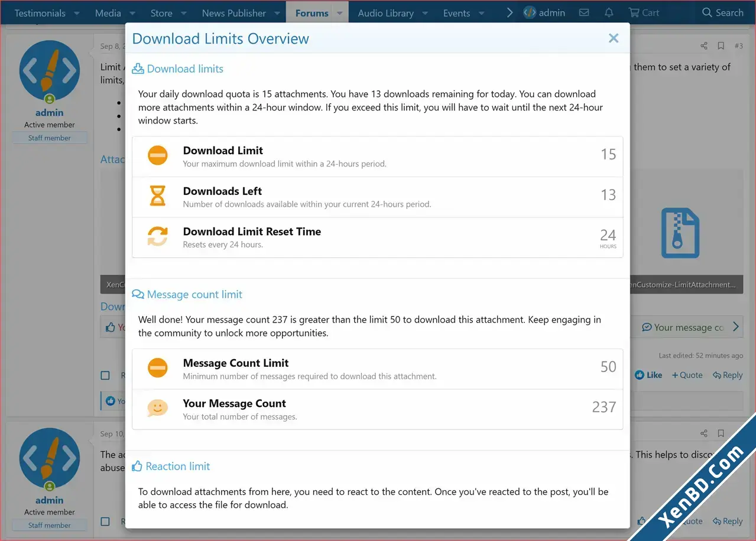The image size is (756, 541).
Task: Open alerts via the bell icon
Action: [609, 12]
